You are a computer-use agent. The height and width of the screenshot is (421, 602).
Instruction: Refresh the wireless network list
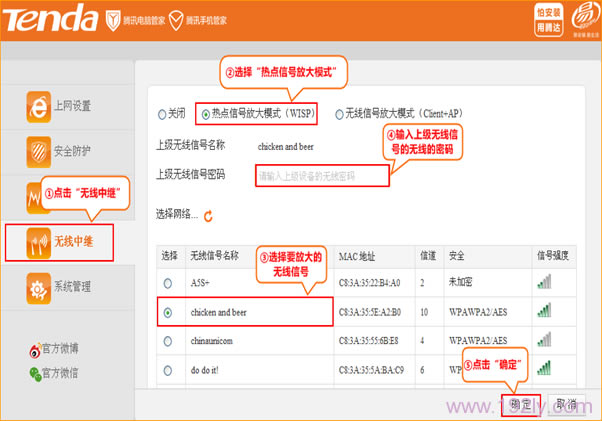pyautogui.click(x=209, y=215)
